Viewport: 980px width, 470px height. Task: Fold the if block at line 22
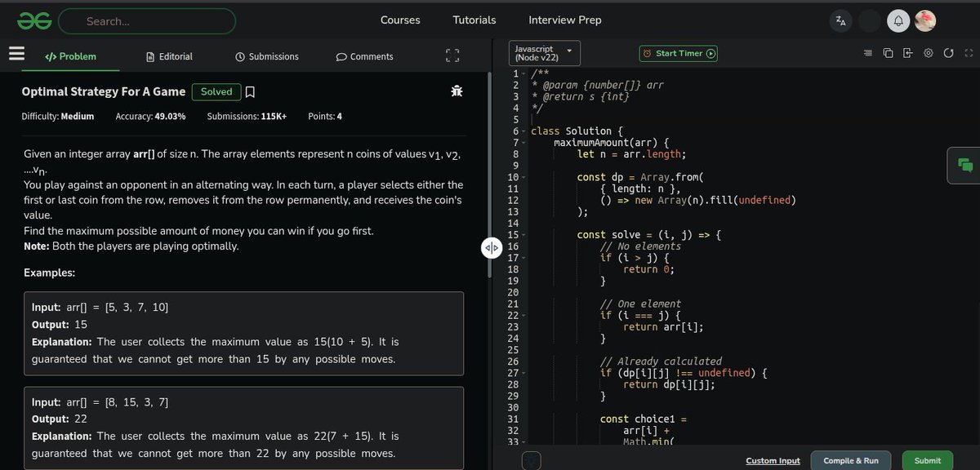(x=523, y=315)
